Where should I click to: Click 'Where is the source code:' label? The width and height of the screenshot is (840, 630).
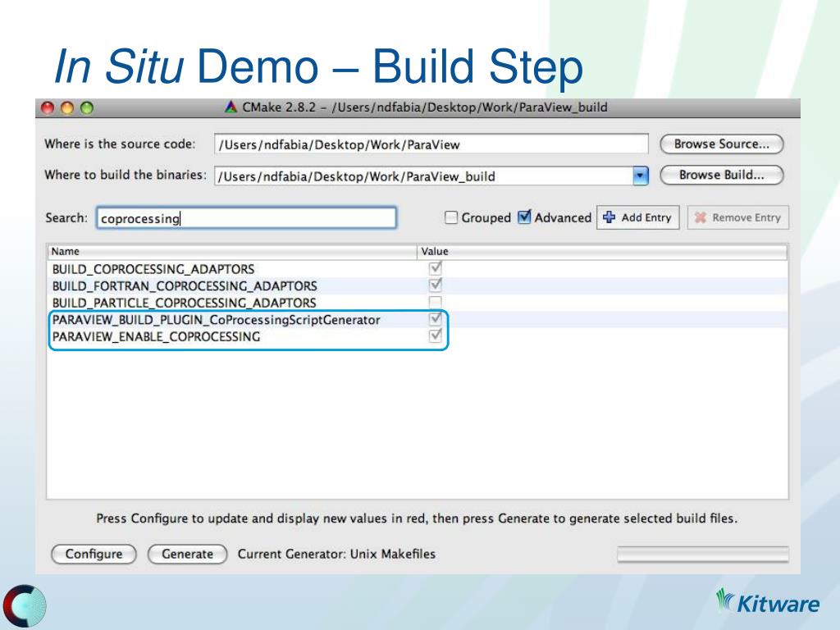120,144
